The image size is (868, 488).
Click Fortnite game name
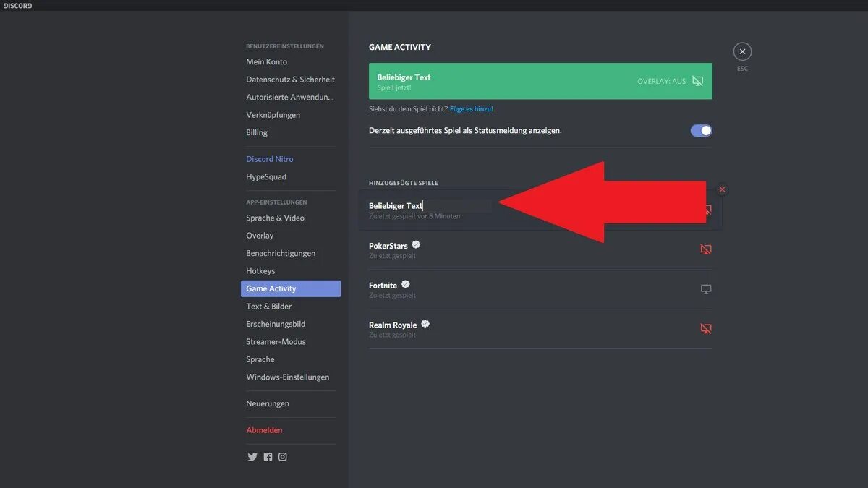[x=383, y=286]
